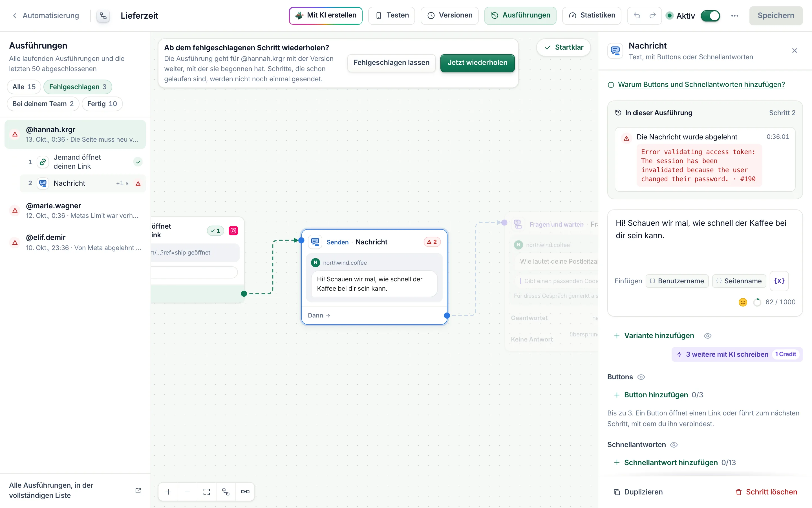Toggle the eye icon beside Buttons
The height and width of the screenshot is (508, 812).
641,377
